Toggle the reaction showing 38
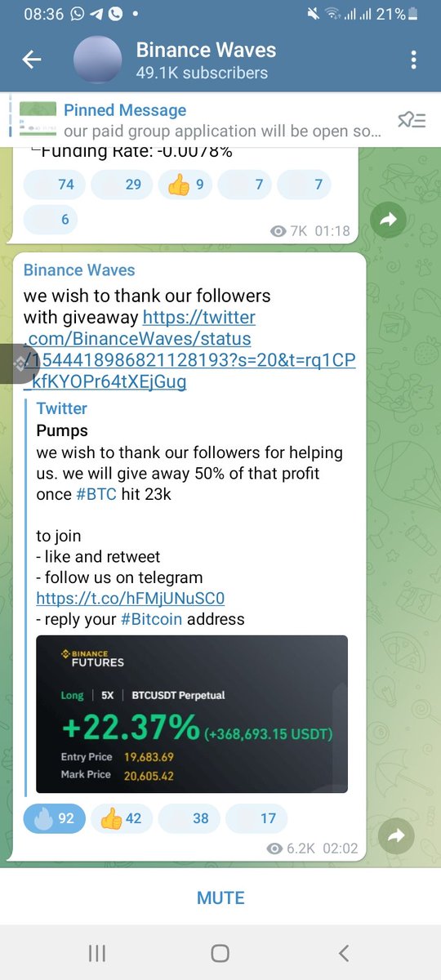 pos(188,818)
